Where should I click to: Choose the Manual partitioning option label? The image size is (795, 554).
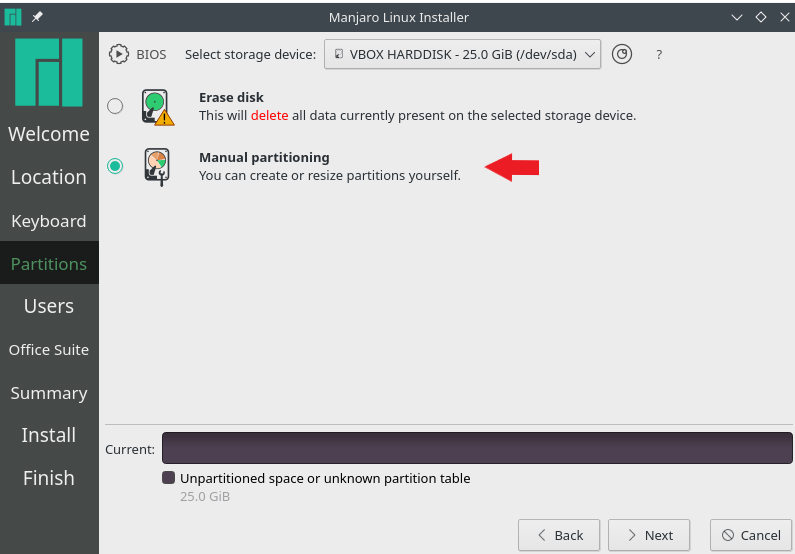click(264, 158)
